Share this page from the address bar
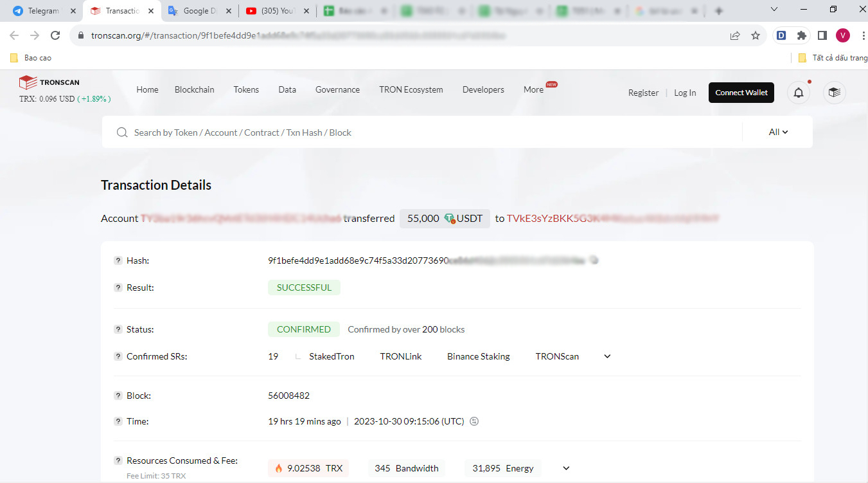868x483 pixels. [735, 35]
